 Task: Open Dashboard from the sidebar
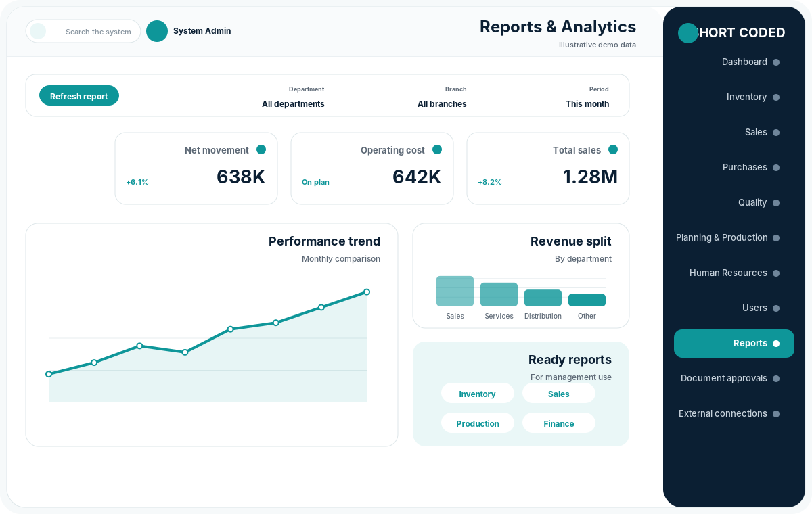734,62
